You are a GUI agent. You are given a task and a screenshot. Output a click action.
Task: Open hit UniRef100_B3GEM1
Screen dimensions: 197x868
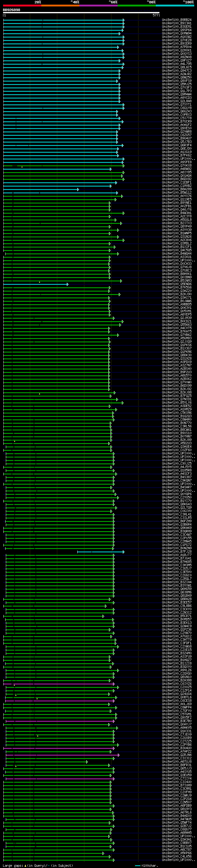coord(177,26)
